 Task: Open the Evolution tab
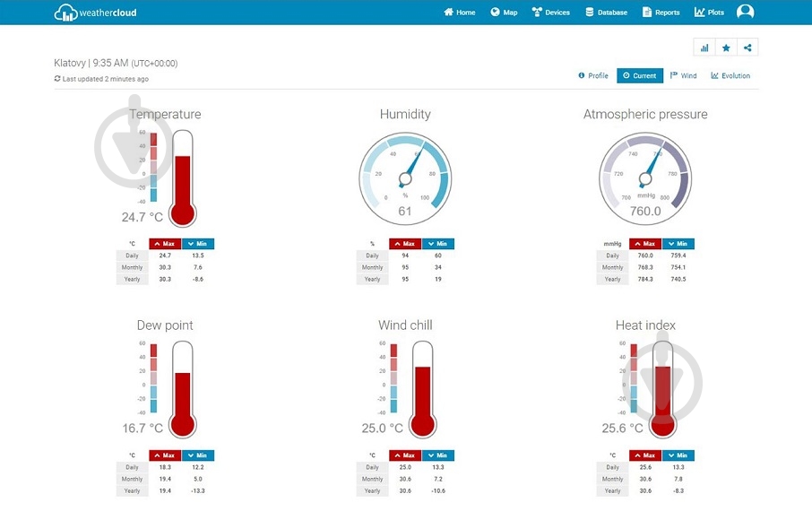pyautogui.click(x=730, y=75)
